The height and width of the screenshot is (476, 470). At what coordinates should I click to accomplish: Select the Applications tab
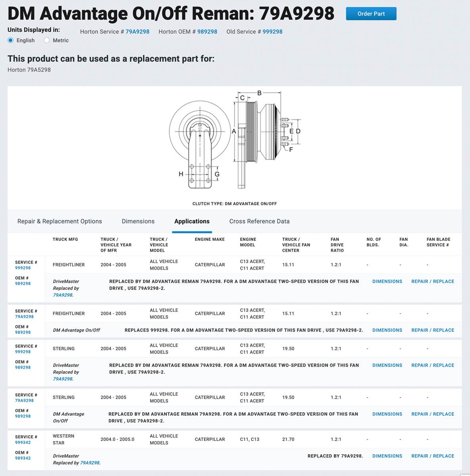pyautogui.click(x=192, y=221)
